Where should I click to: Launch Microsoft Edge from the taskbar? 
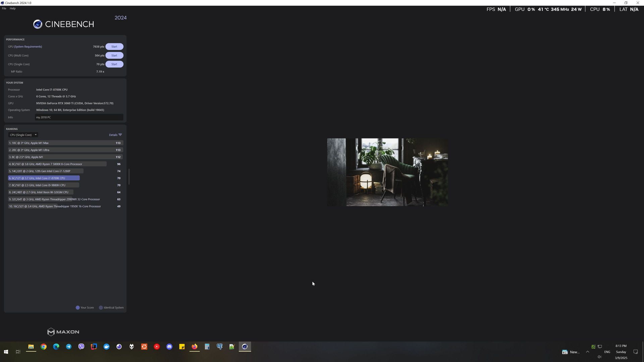(56, 347)
